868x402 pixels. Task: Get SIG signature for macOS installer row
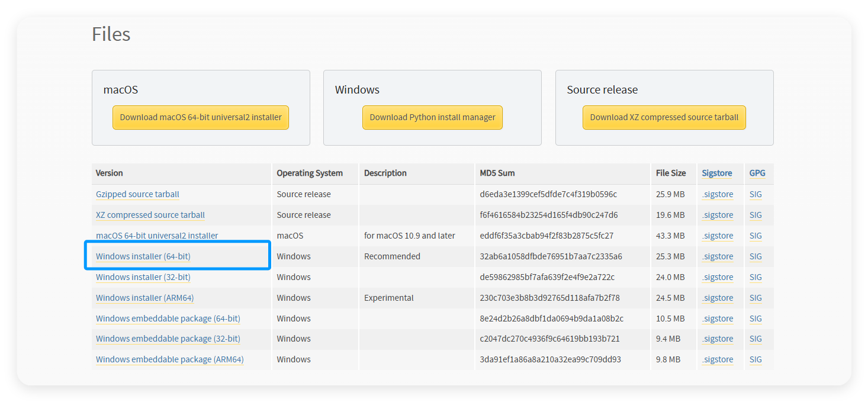(756, 236)
